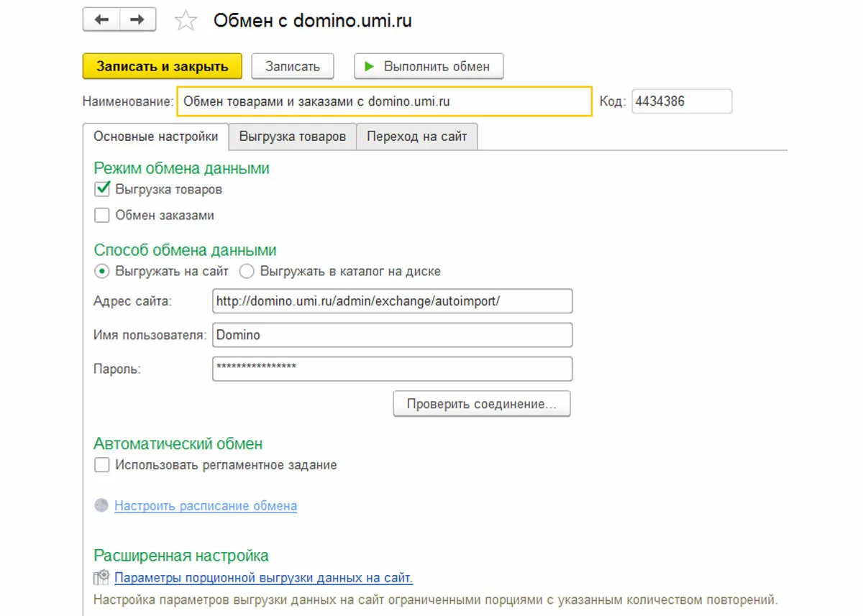Open "Настроить расписание обмена" link

206,506
